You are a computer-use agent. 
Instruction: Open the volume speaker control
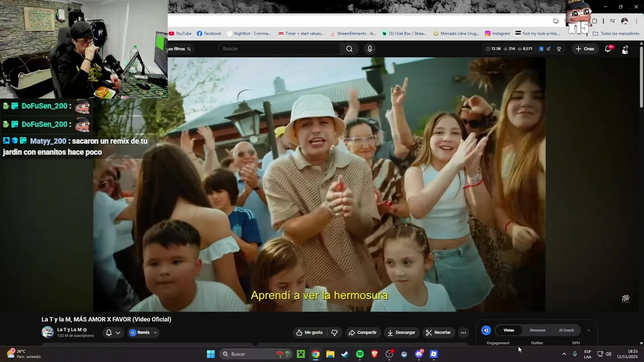tap(608, 354)
